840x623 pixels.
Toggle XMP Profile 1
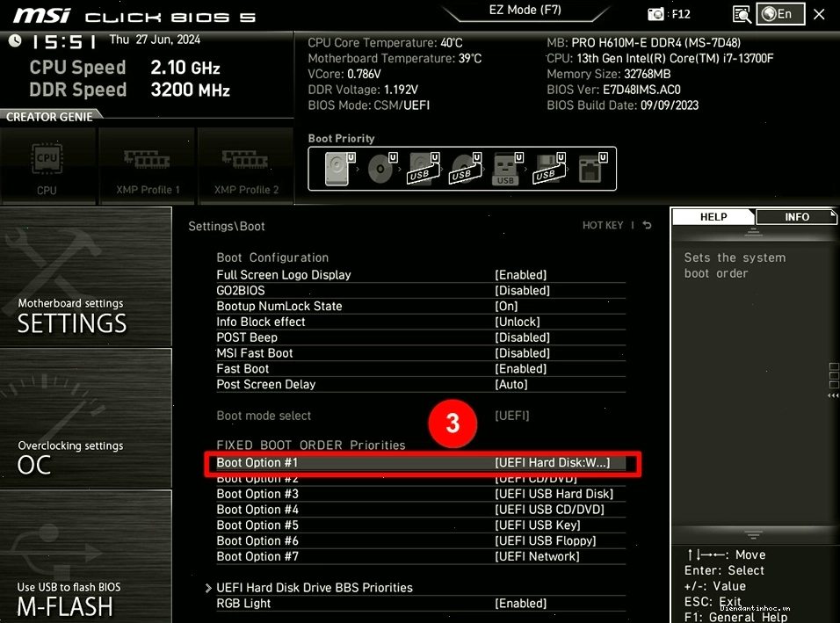pos(148,167)
